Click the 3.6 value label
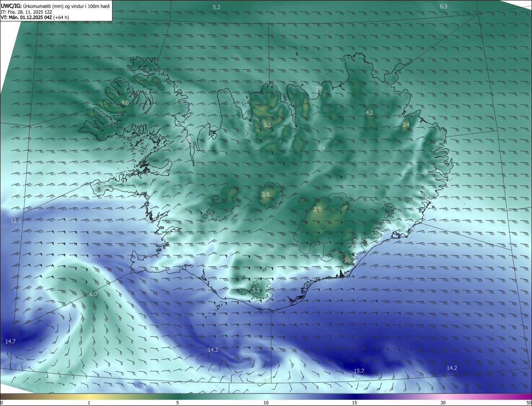This screenshot has width=532, height=406. 347,261
